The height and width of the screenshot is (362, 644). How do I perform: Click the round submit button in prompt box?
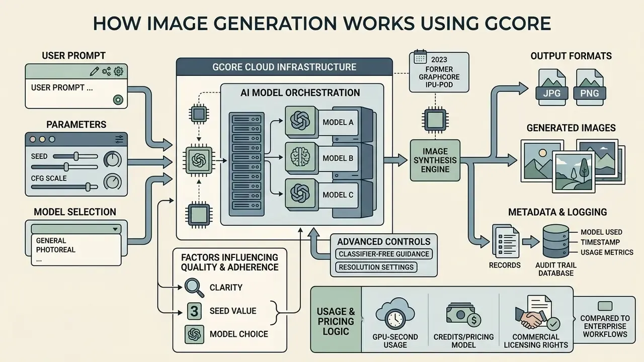(x=119, y=100)
